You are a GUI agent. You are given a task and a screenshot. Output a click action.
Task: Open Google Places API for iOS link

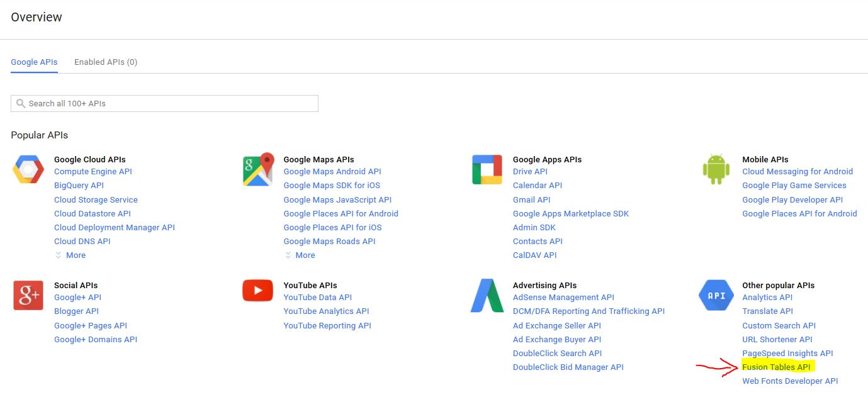(332, 228)
